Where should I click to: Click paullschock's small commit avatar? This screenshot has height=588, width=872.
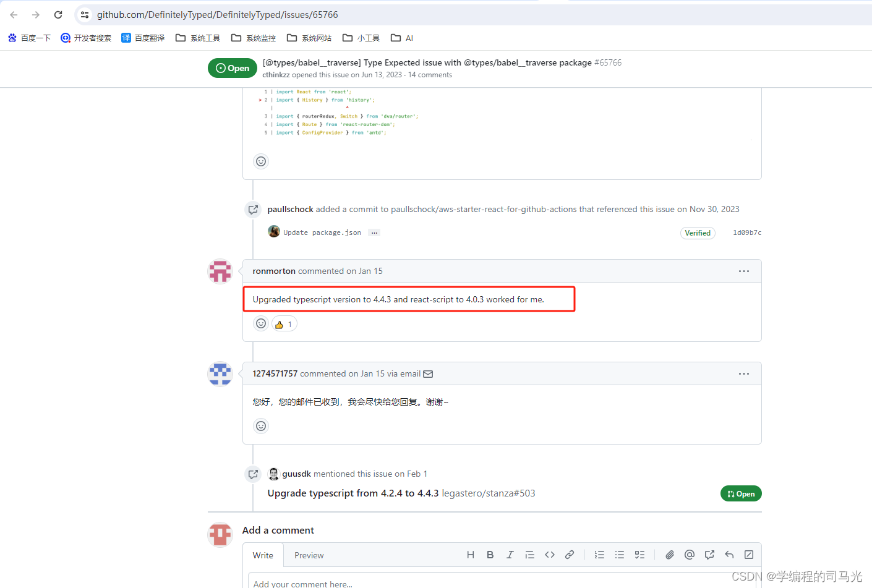tap(274, 232)
